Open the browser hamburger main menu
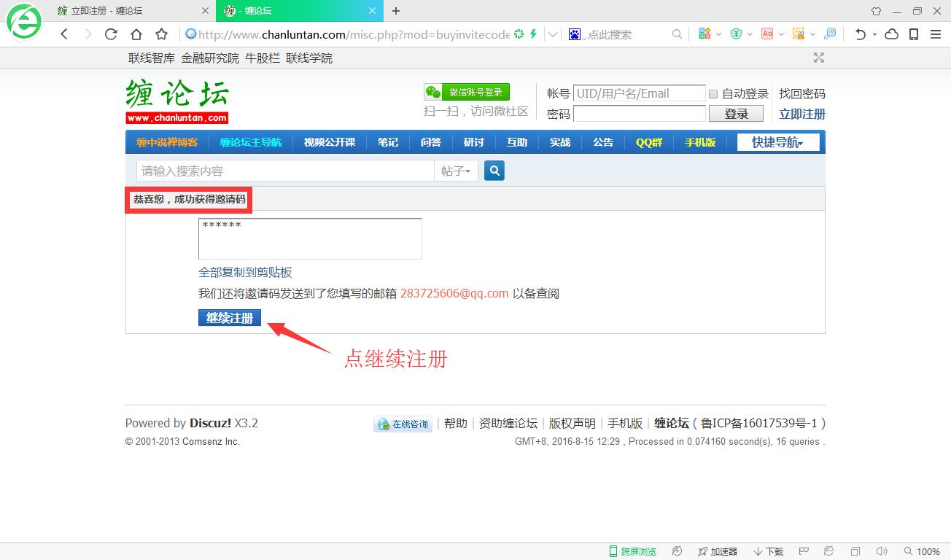Image resolution: width=951 pixels, height=560 pixels. (936, 34)
